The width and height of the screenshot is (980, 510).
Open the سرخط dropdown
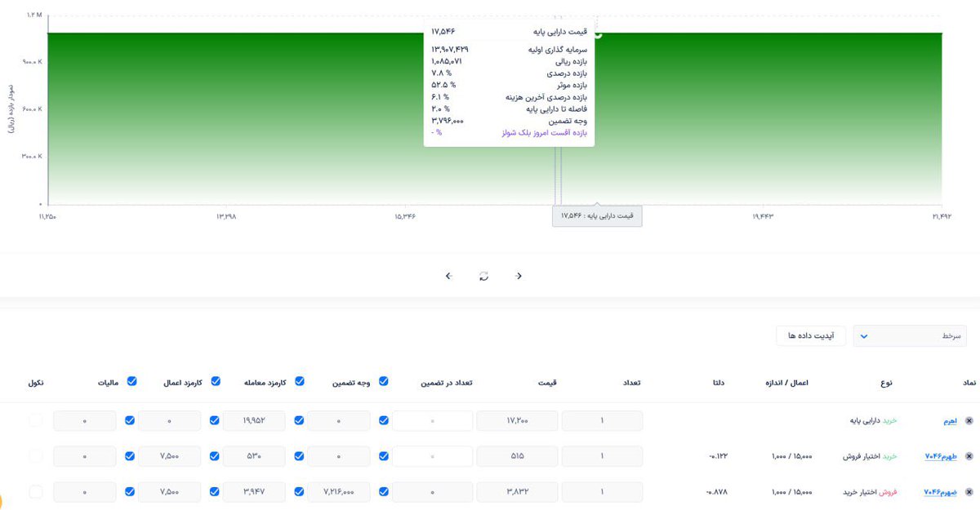[910, 335]
